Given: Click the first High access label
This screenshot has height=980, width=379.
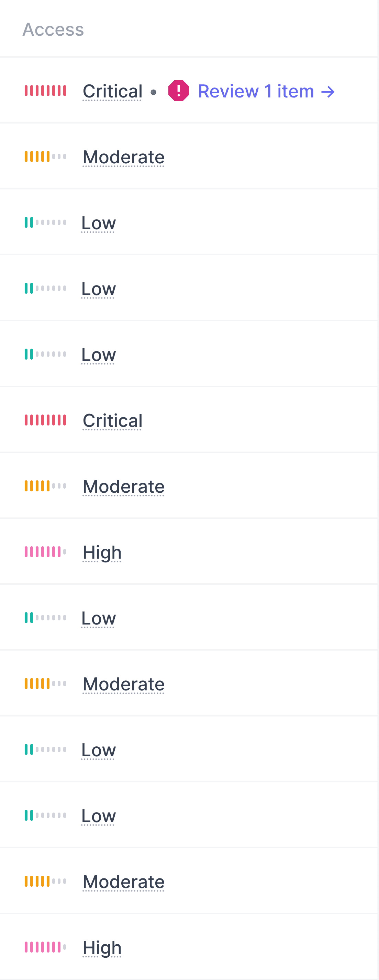Looking at the screenshot, I should 102,552.
